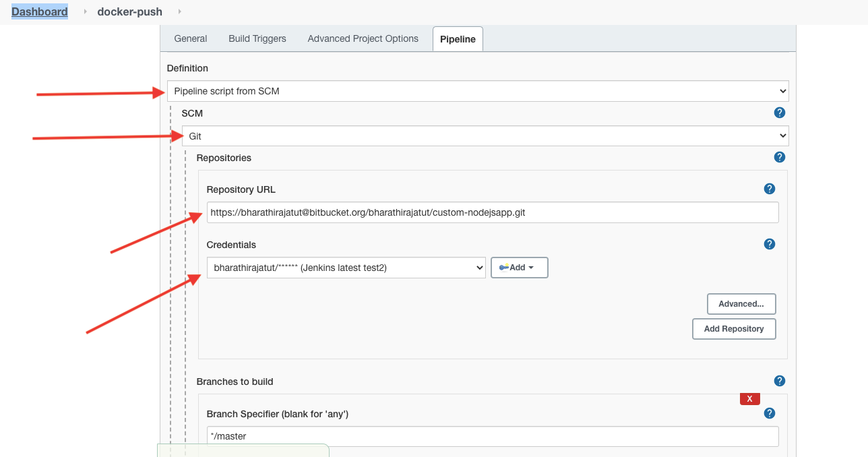This screenshot has height=457, width=868.
Task: Click into the Repository URL input field
Action: tap(492, 212)
